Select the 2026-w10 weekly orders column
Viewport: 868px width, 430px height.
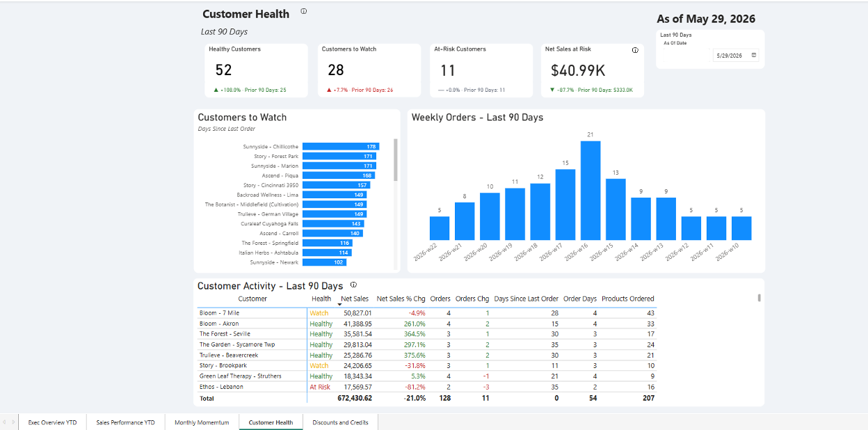(741, 228)
